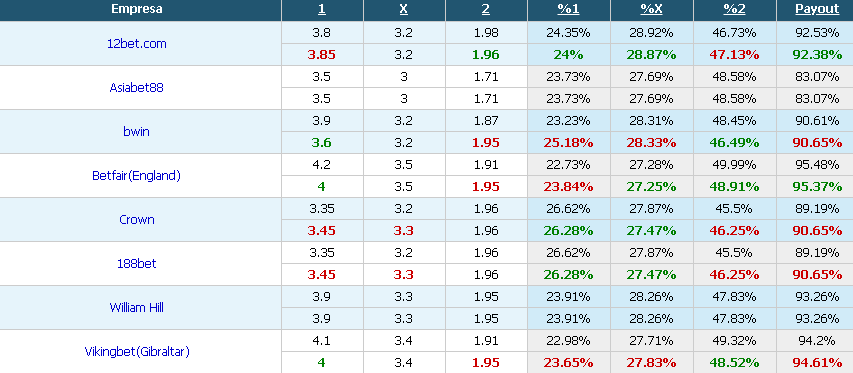Sort by the column 2 header
The image size is (853, 373).
(486, 9)
